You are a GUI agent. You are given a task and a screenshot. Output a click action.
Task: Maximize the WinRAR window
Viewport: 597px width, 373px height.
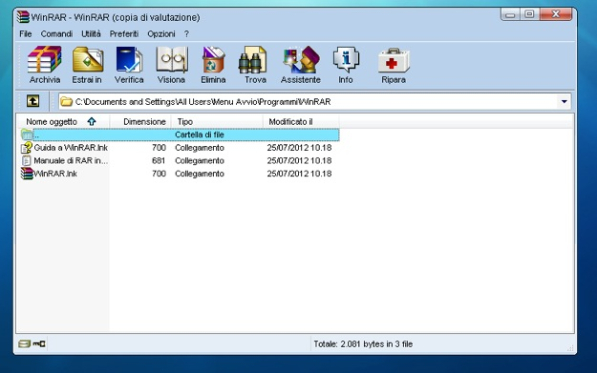point(529,14)
